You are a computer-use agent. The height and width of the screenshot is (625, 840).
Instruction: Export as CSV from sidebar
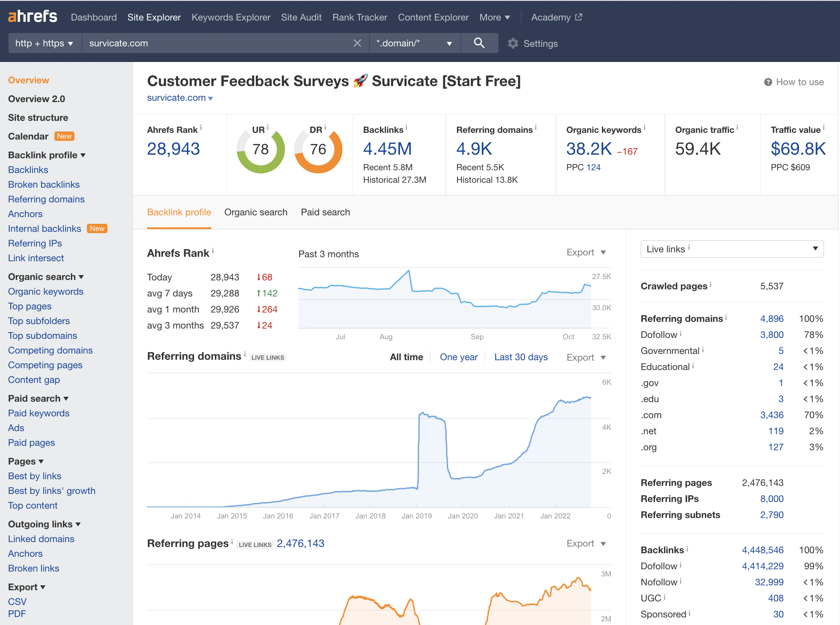coord(17,602)
